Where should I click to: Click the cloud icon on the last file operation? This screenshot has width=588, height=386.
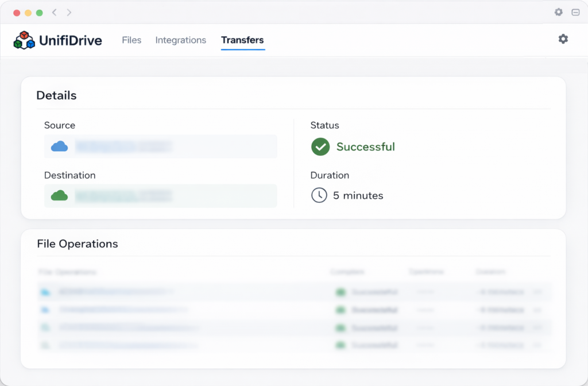click(46, 345)
